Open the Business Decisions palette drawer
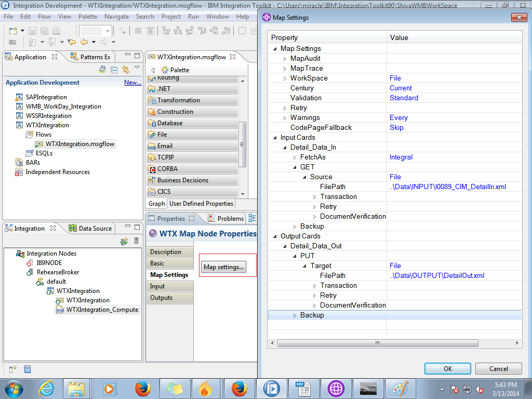 pos(192,180)
